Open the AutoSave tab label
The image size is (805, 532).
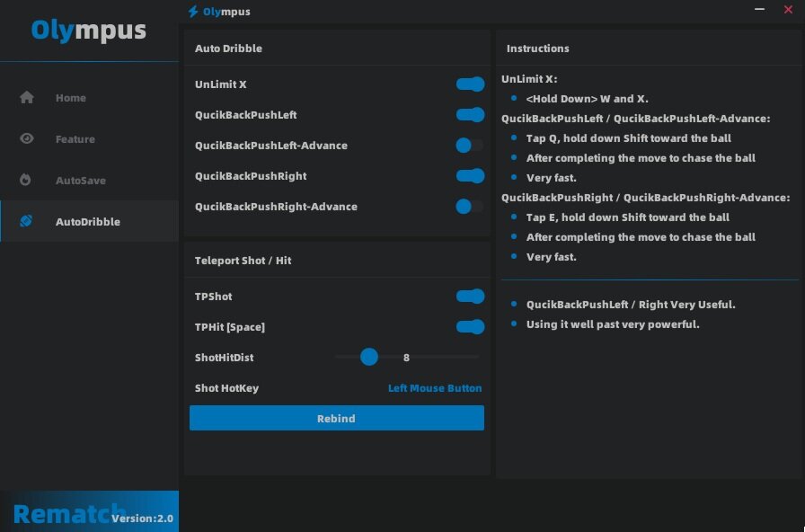[81, 181]
